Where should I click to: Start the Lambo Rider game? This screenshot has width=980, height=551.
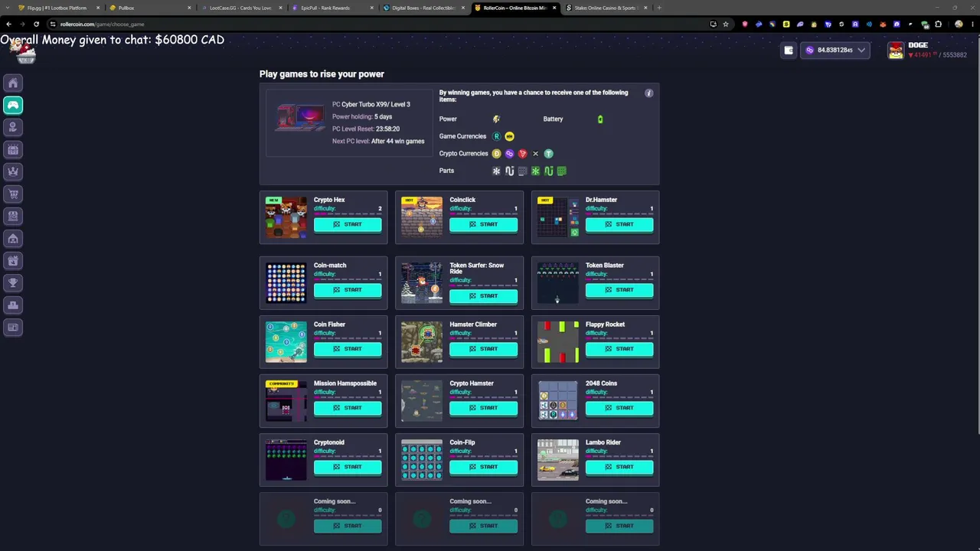pos(619,467)
